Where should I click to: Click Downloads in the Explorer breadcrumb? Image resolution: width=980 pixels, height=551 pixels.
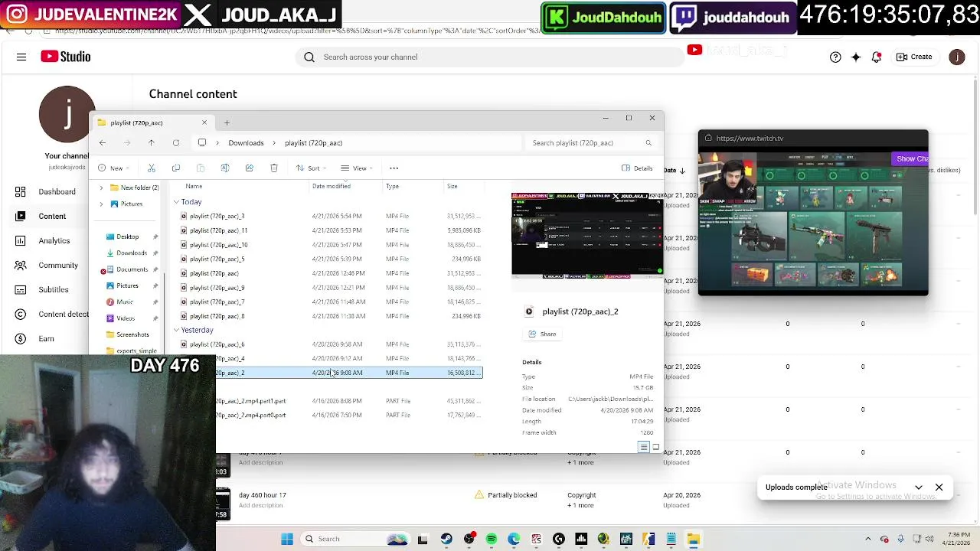click(x=246, y=142)
